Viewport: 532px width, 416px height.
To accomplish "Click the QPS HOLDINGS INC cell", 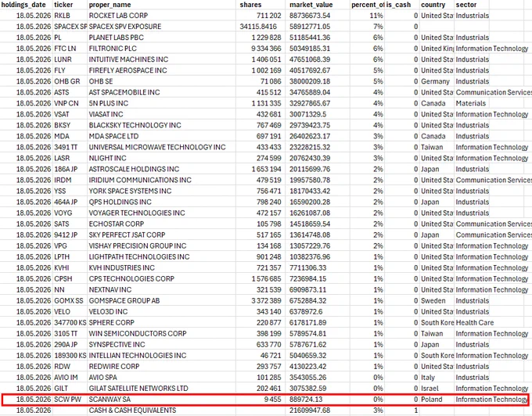I will tap(162, 202).
